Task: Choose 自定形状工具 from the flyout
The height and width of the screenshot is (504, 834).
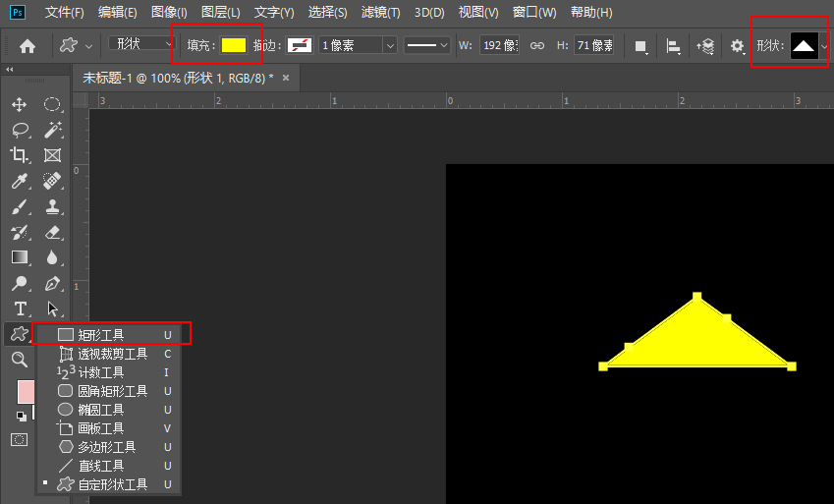Action: point(108,484)
